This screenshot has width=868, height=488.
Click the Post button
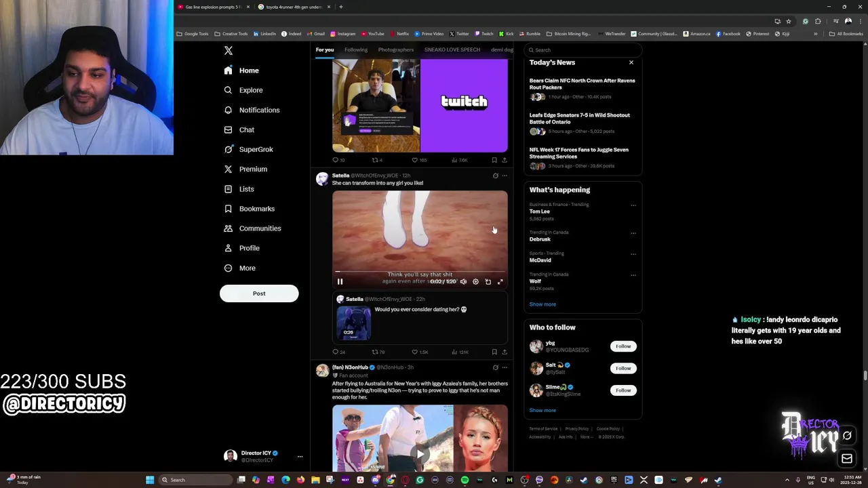point(259,293)
